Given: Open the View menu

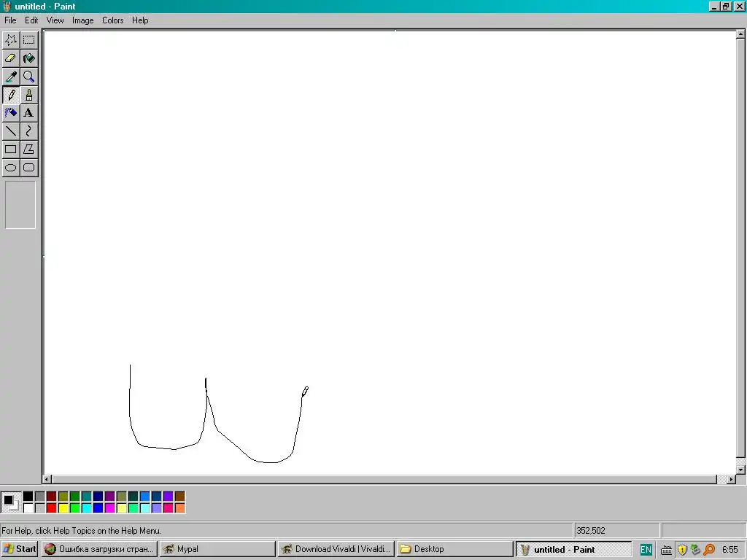Looking at the screenshot, I should pos(55,20).
